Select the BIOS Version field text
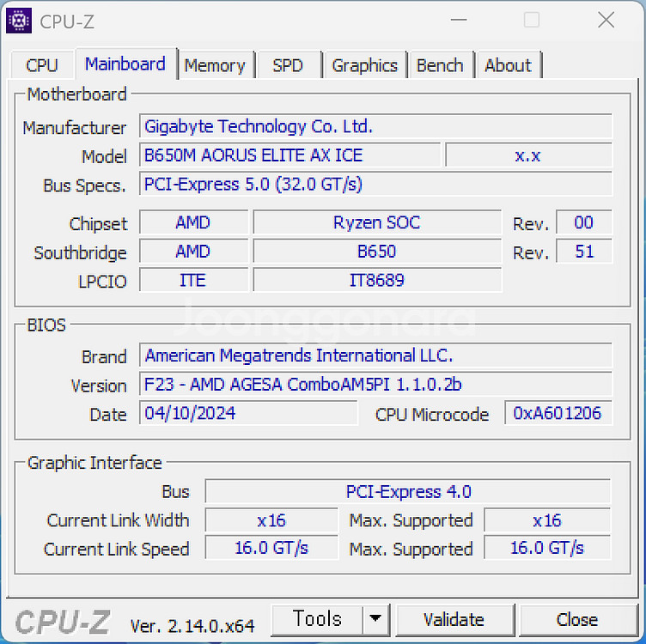Screen dimensions: 646x644 (375, 385)
